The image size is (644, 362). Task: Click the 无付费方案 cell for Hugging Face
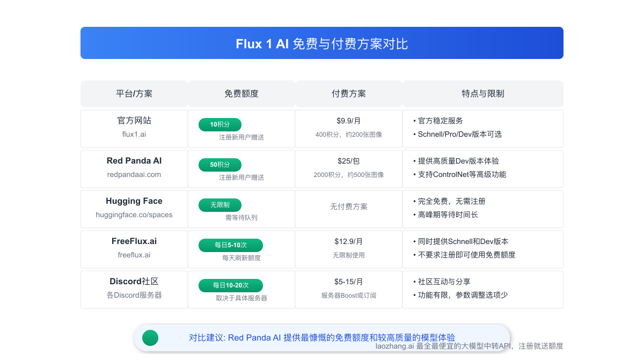[348, 206]
